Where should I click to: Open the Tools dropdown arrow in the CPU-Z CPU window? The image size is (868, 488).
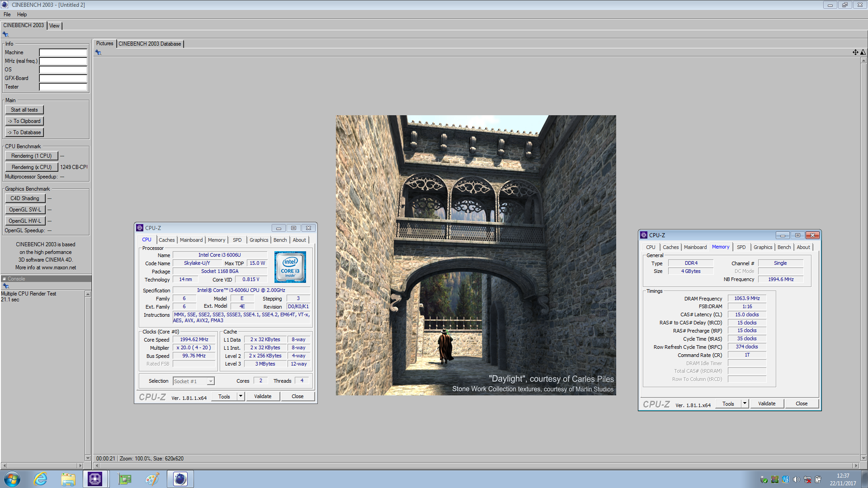click(x=241, y=396)
